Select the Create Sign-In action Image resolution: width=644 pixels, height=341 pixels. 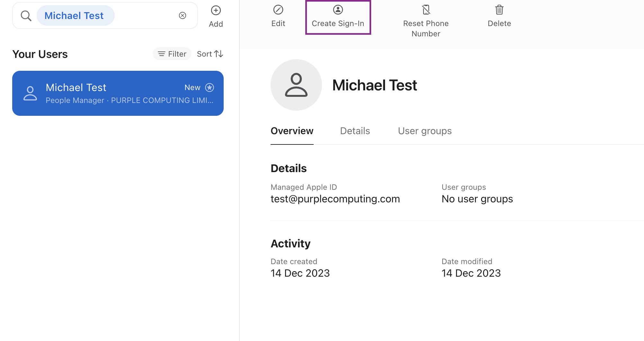[338, 16]
